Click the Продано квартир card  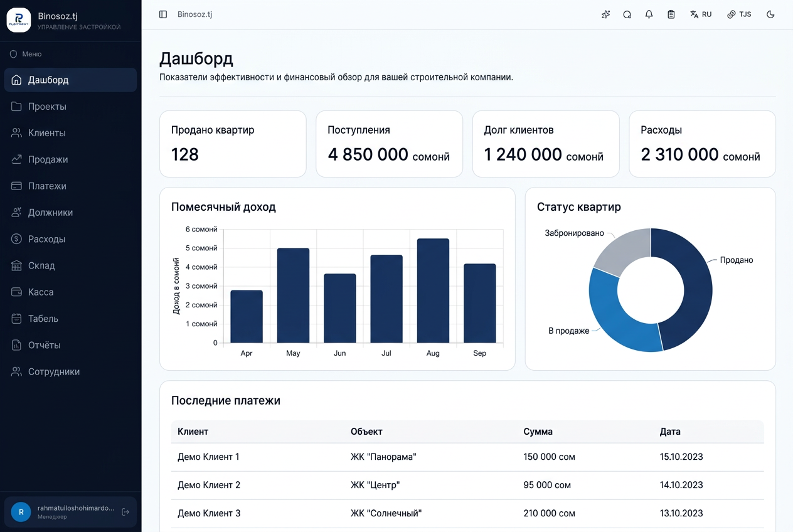(233, 144)
